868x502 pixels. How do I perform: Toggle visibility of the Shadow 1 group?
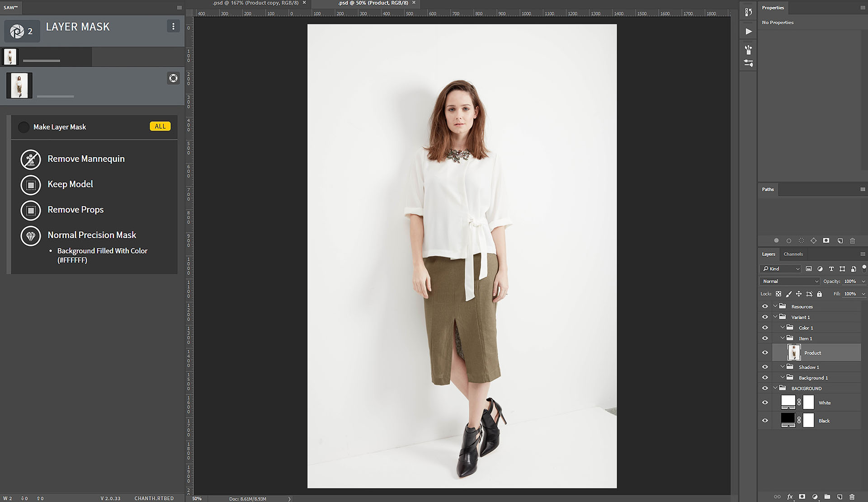(x=765, y=367)
